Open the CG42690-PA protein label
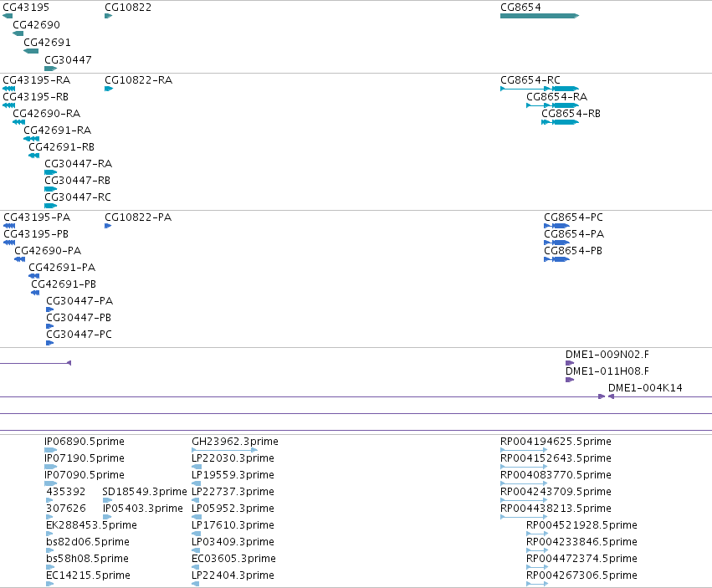This screenshot has height=588, width=712. point(49,251)
